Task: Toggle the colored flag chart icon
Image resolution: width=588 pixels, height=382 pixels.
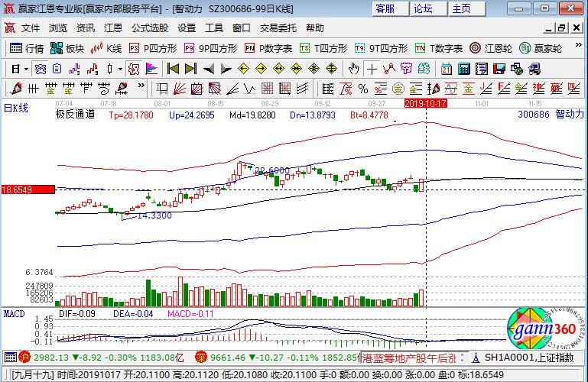Action: point(151,69)
